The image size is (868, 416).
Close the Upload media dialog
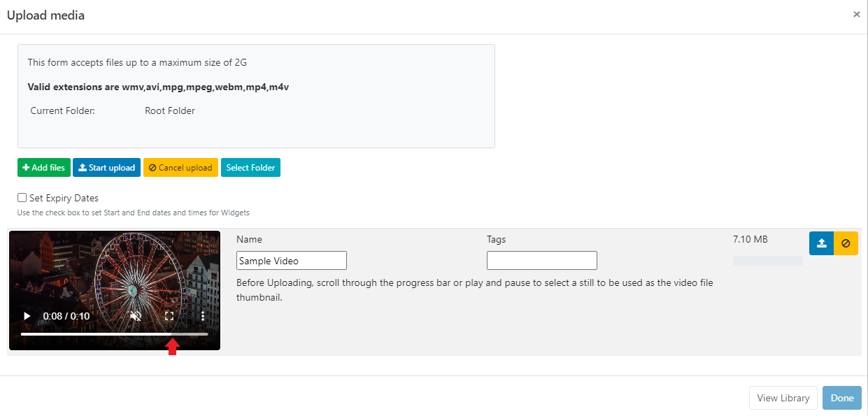(856, 14)
